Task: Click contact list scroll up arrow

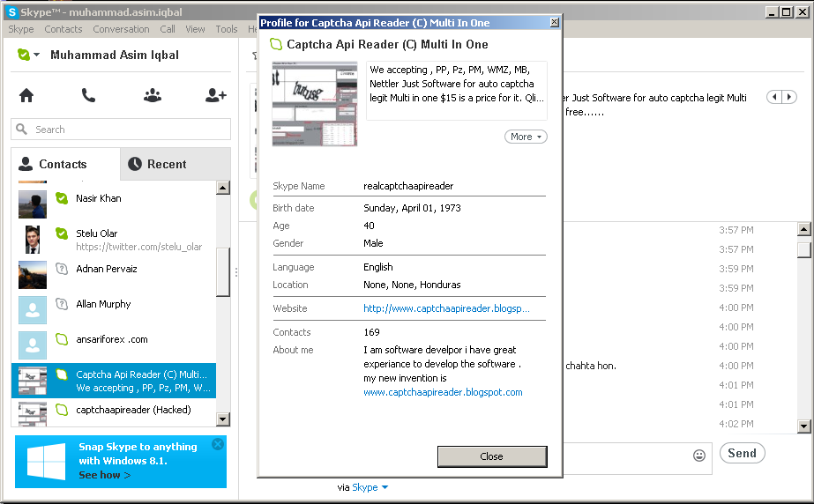Action: 223,188
